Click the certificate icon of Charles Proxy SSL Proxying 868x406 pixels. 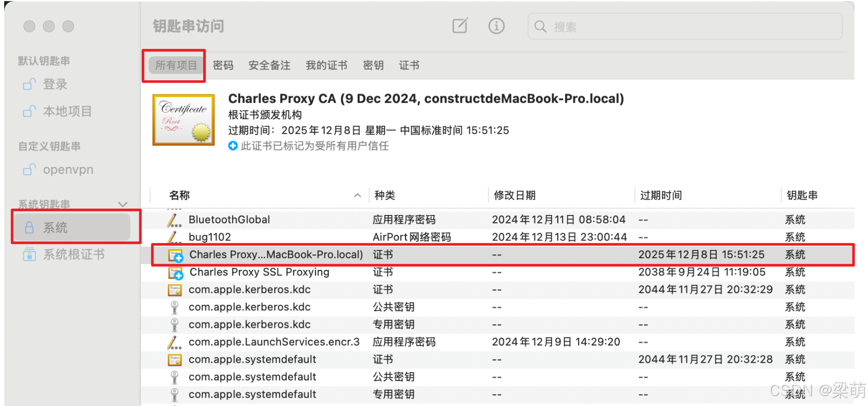coord(176,272)
